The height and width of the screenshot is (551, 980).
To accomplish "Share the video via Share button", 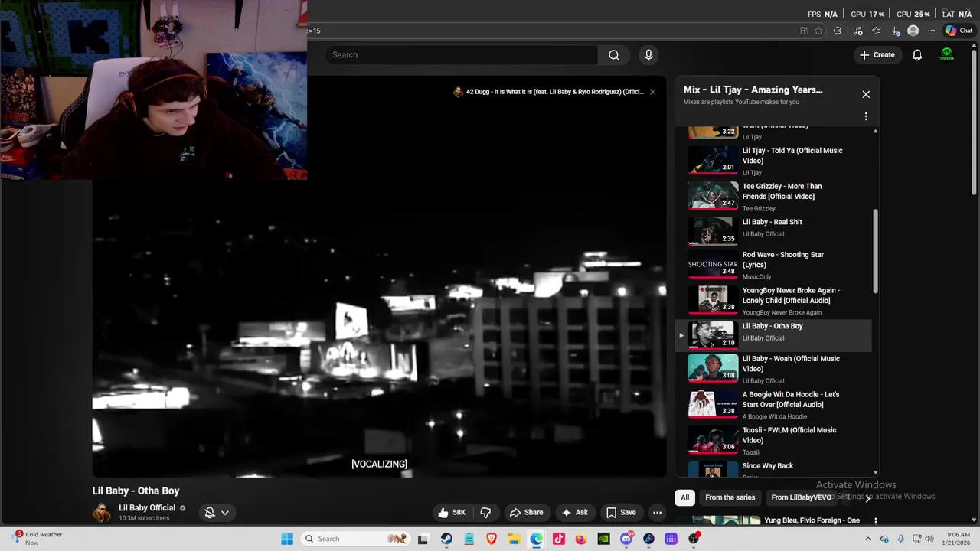I will (x=526, y=513).
